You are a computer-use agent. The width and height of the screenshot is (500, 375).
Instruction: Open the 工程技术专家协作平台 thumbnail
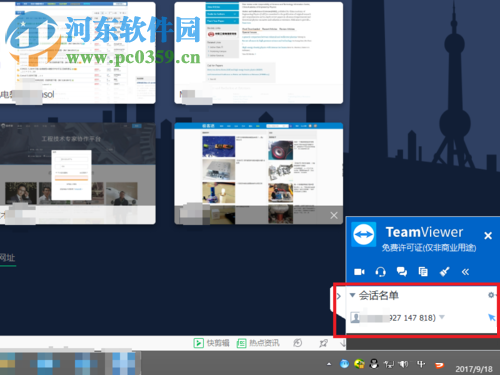point(78,173)
